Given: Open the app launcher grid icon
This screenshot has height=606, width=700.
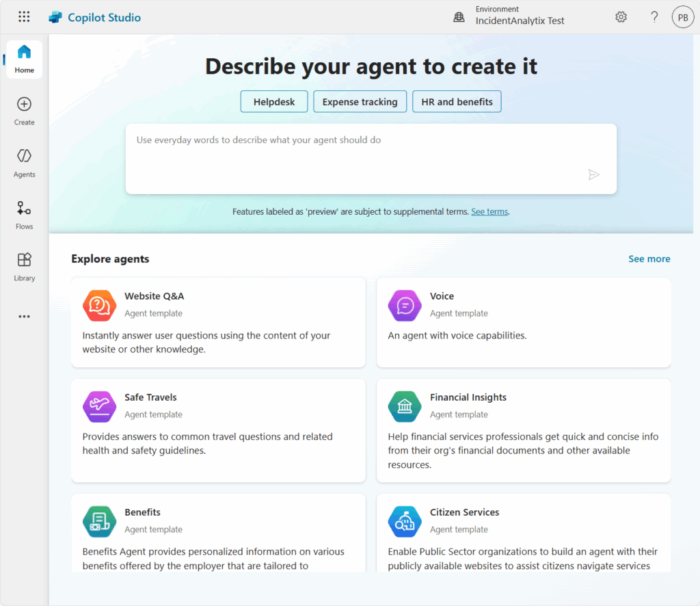Looking at the screenshot, I should coord(24,17).
